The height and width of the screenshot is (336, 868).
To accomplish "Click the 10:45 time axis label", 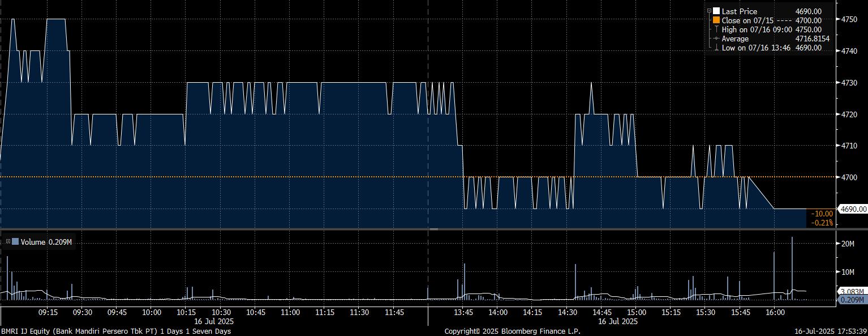I will 256,312.
